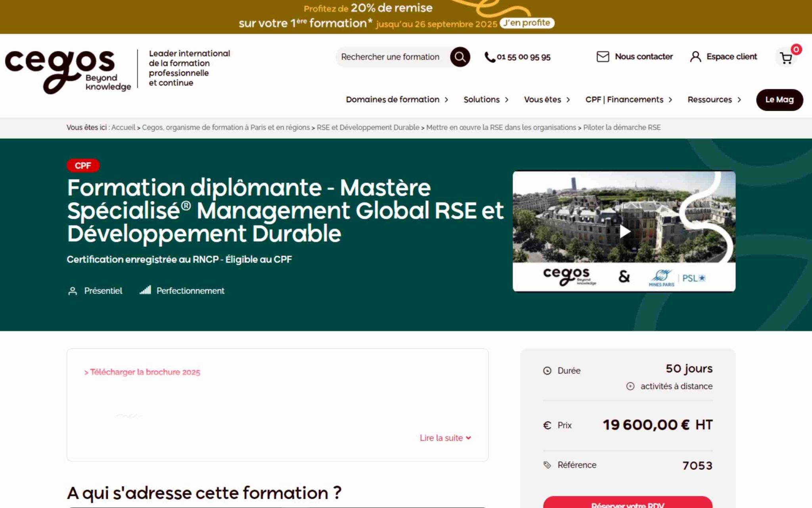Click the tag icon beside Référence

tap(547, 465)
